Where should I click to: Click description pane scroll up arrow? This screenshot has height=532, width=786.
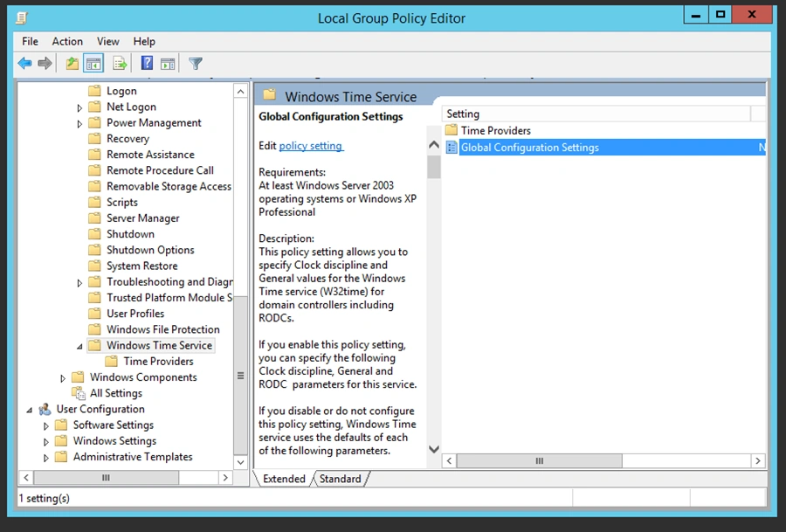coord(434,145)
